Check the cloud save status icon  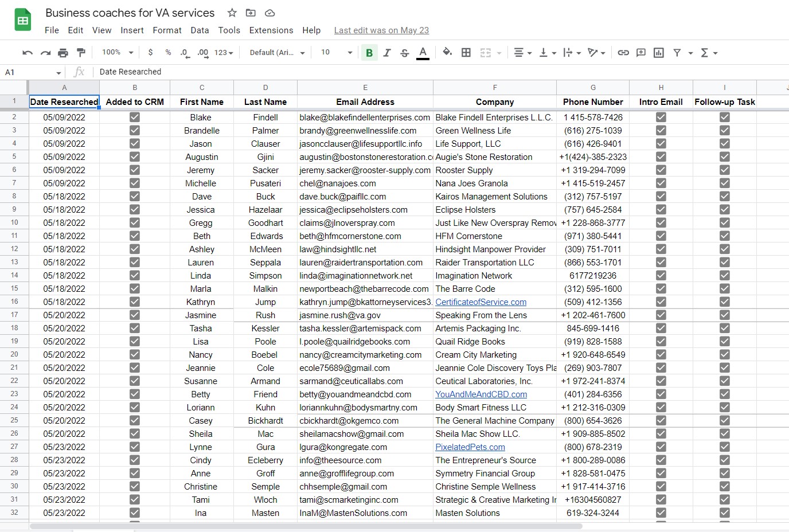coord(269,13)
